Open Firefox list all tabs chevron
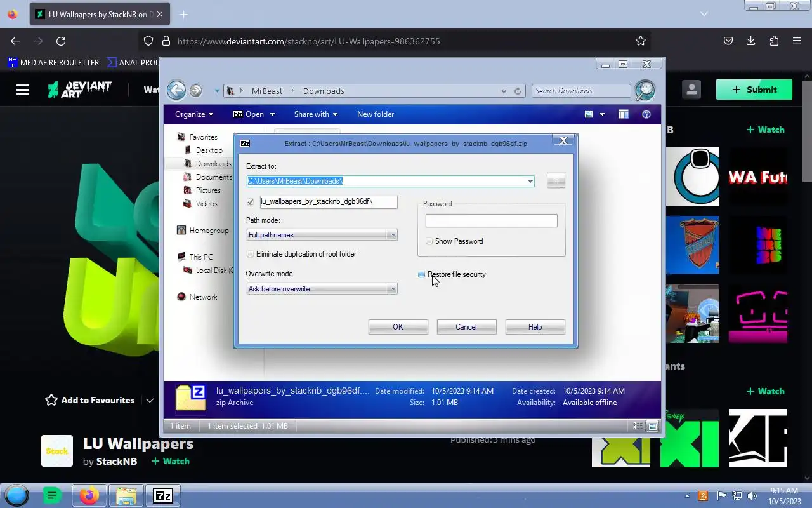812x508 pixels. click(704, 14)
